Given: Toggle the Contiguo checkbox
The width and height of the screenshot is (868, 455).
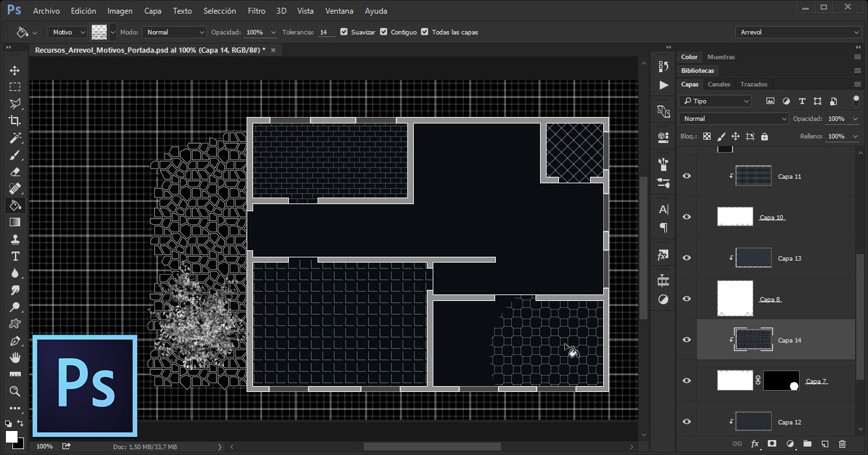Looking at the screenshot, I should pos(384,32).
